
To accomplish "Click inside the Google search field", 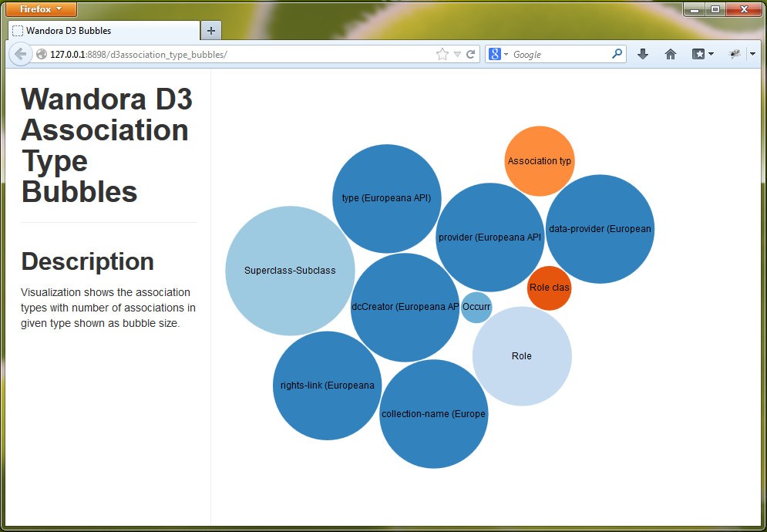I will click(x=555, y=54).
